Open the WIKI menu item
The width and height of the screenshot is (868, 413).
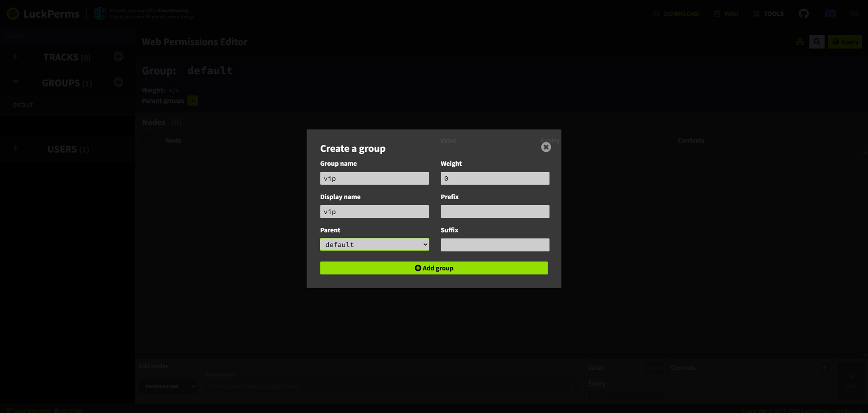[x=726, y=14]
